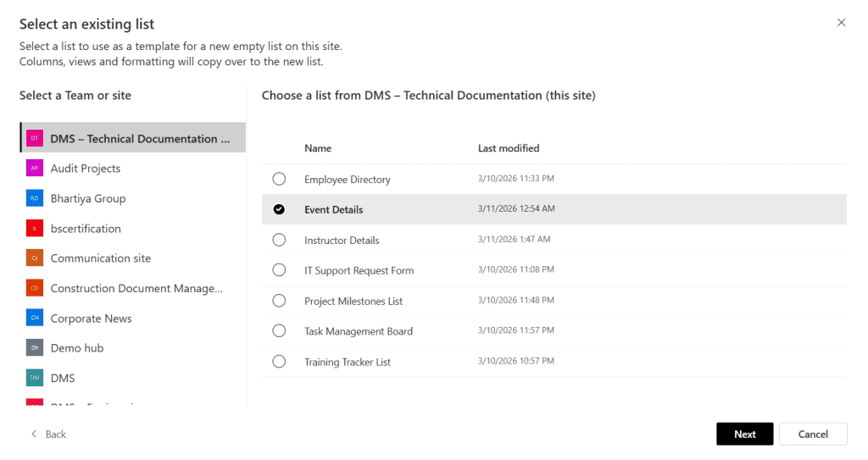Click the Construction Document Management site icon
Viewport: 868px width, 460px height.
click(35, 288)
